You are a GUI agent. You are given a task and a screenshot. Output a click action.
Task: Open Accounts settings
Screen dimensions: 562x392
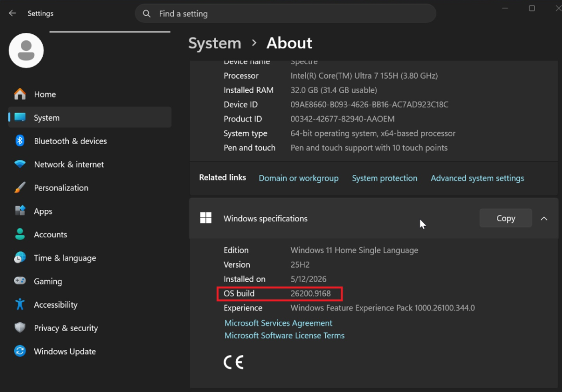click(90, 234)
